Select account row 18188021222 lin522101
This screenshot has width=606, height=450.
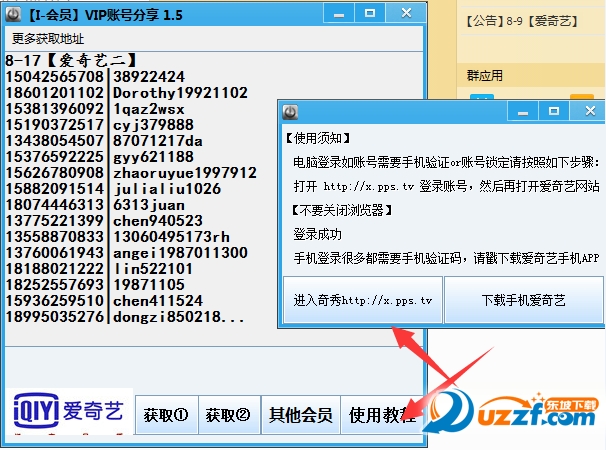(x=99, y=268)
